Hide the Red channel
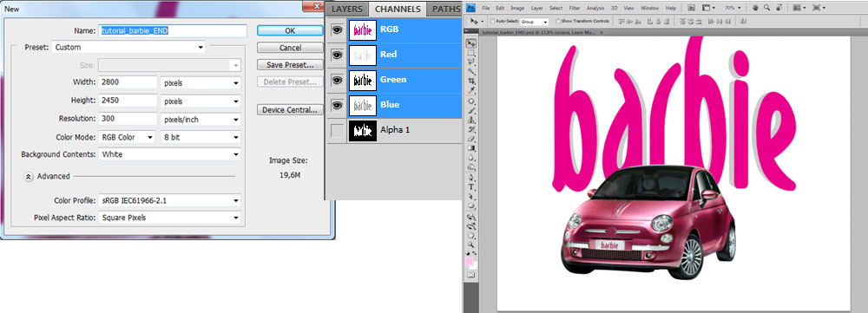This screenshot has width=868, height=313. pyautogui.click(x=337, y=55)
